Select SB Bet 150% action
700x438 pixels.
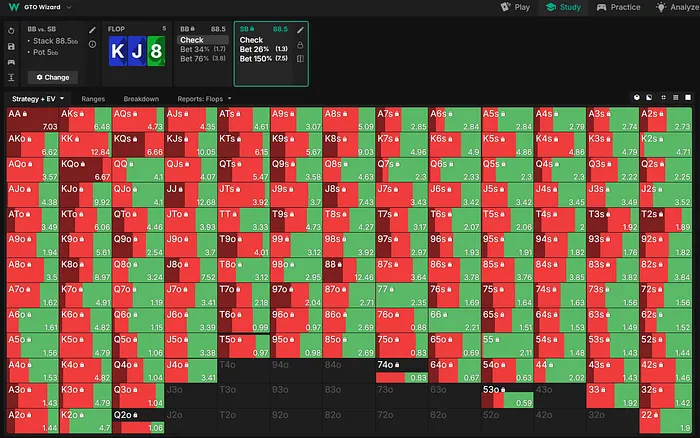pyautogui.click(x=258, y=58)
